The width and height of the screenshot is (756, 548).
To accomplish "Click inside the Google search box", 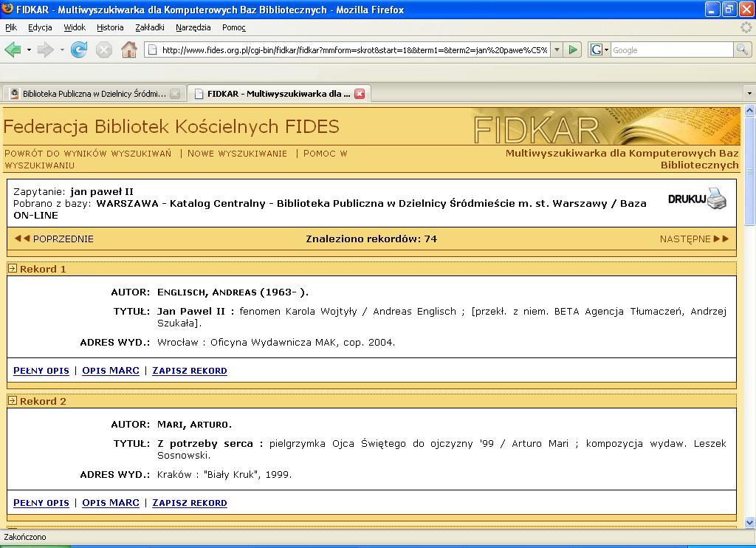I will coord(672,49).
